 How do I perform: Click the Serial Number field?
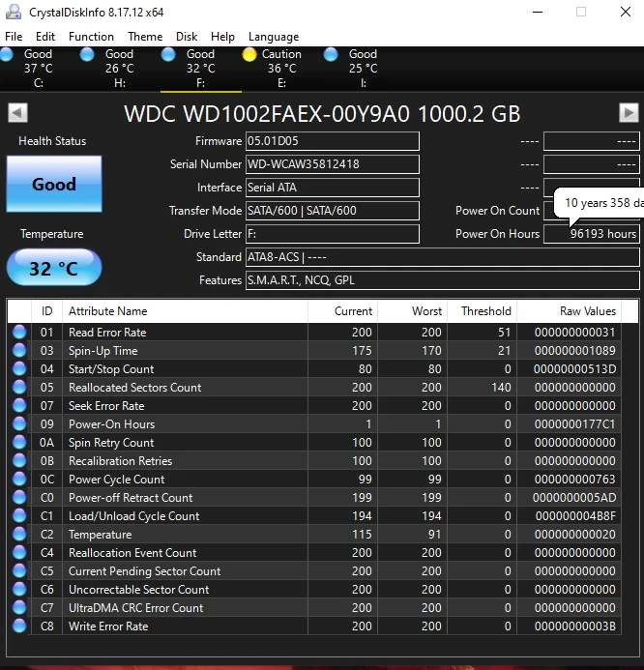333,164
